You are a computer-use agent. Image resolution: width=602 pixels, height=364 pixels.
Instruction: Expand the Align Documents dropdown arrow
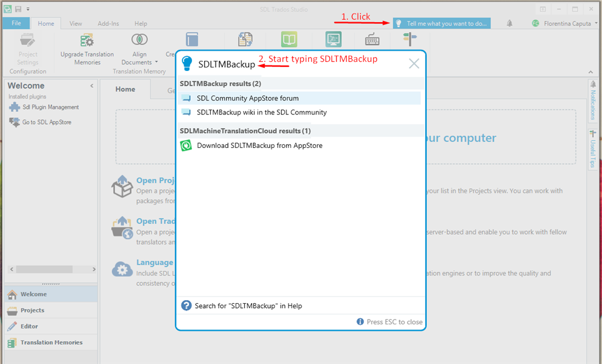157,62
